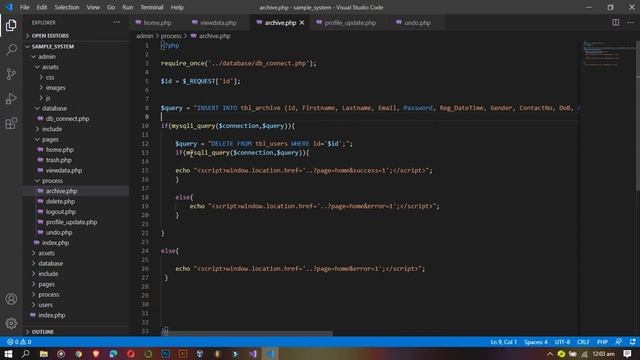Open the Windows Start menu

tap(8, 353)
